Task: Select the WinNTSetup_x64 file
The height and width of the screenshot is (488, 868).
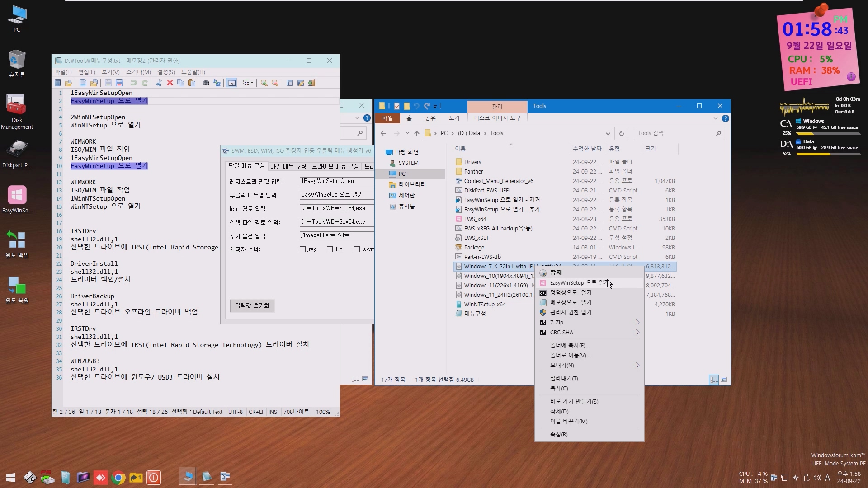Action: click(485, 305)
